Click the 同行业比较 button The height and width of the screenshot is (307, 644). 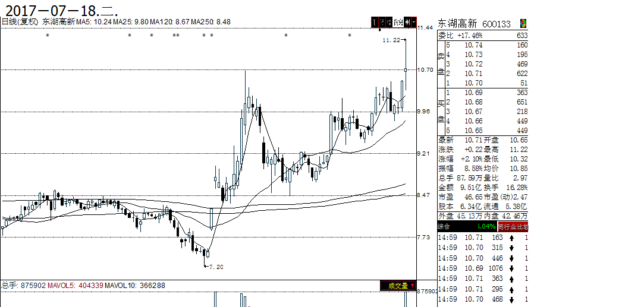[x=513, y=226]
